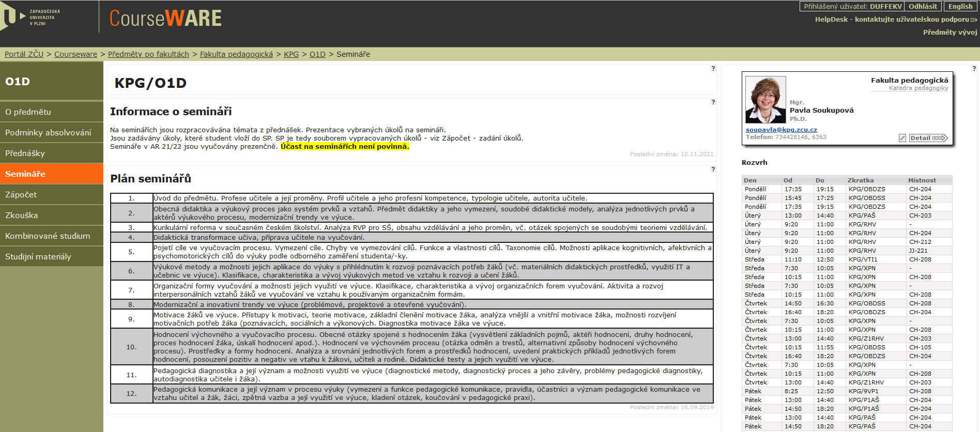The height and width of the screenshot is (432, 980).
Task: Follow the Courseware breadcrumb link
Action: [x=75, y=54]
